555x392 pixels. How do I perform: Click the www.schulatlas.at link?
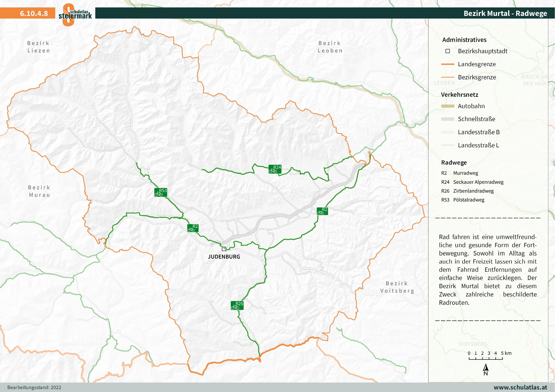(520, 387)
